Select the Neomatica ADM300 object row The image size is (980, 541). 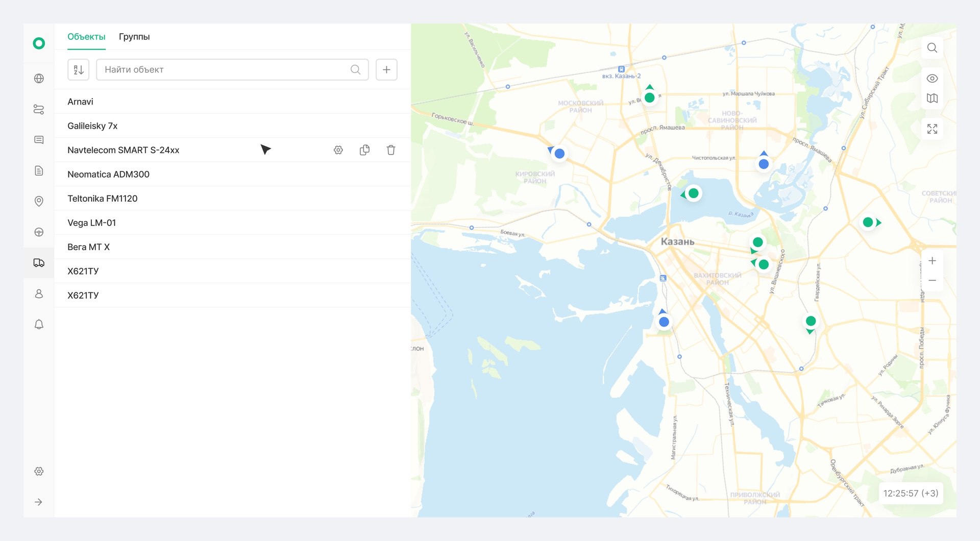pyautogui.click(x=233, y=174)
